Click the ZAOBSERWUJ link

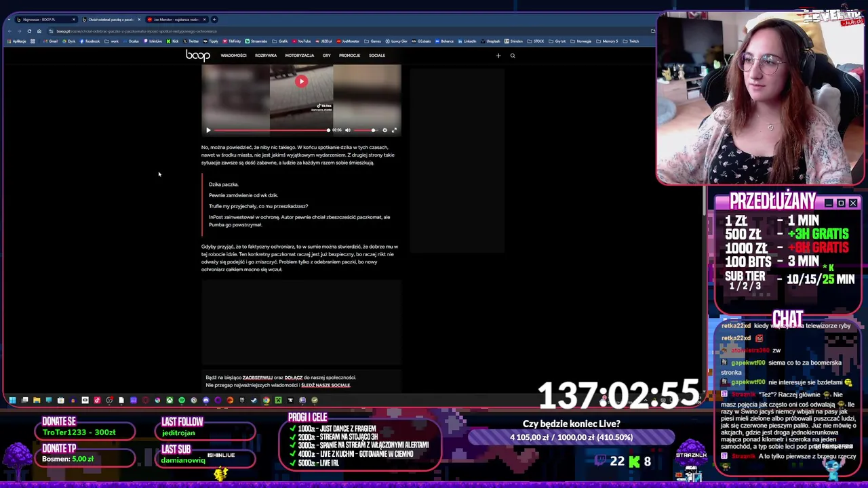click(258, 378)
